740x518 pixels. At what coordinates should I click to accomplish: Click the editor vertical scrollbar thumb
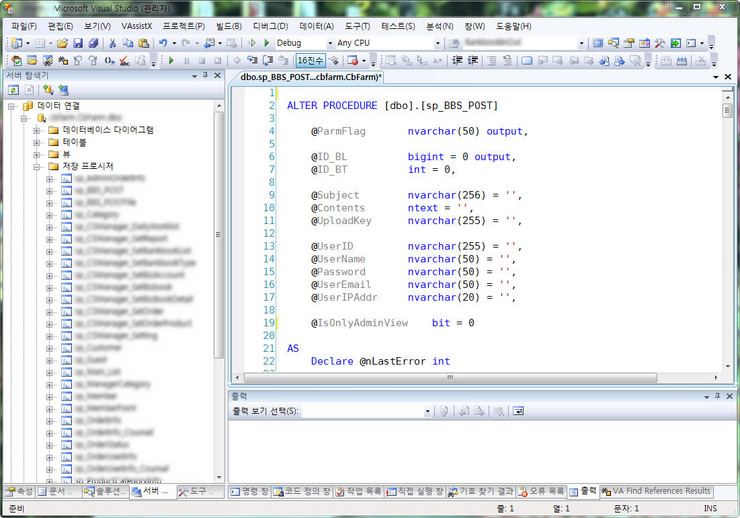727,110
